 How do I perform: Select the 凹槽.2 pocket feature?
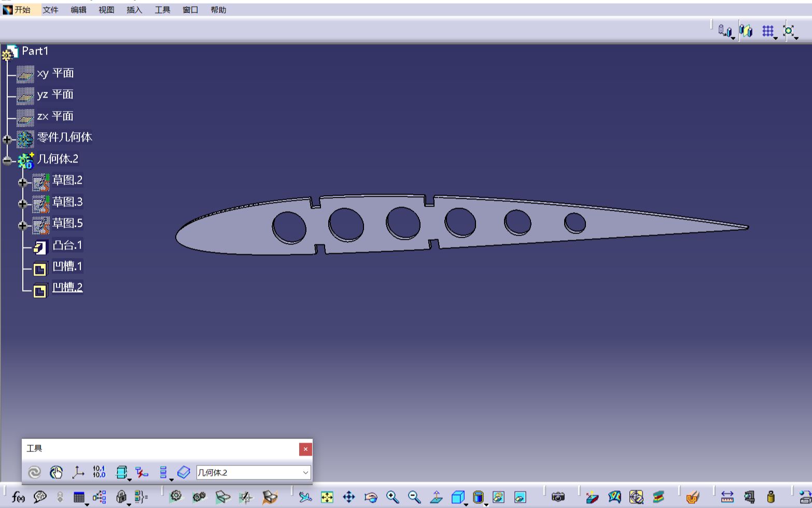[x=67, y=287]
